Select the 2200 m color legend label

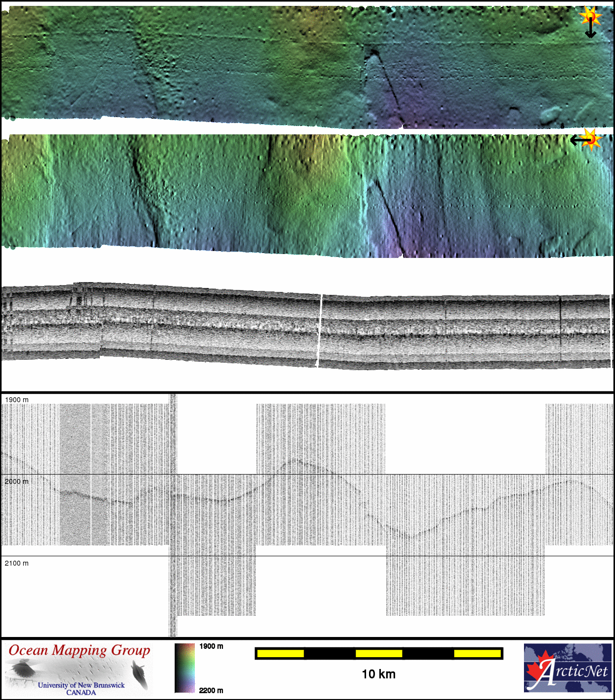coord(211,691)
